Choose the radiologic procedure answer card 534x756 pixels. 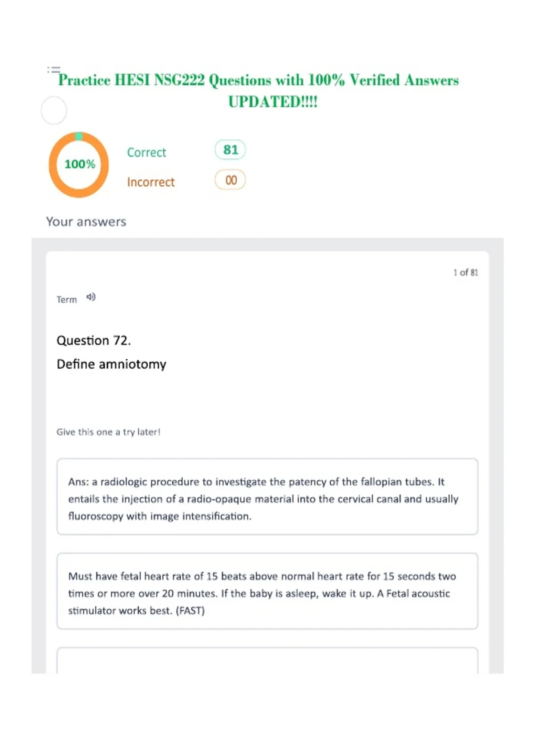(267, 497)
